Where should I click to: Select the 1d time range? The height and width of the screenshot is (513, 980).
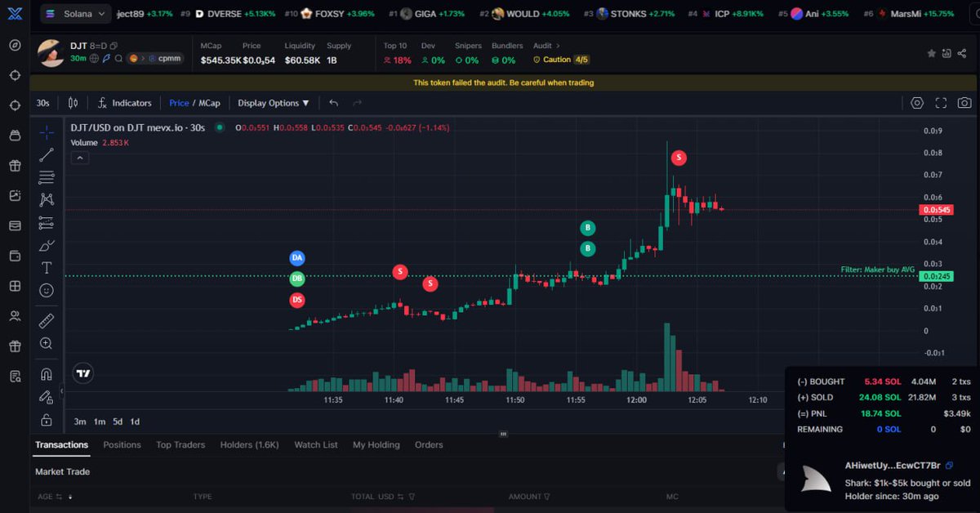coord(135,422)
